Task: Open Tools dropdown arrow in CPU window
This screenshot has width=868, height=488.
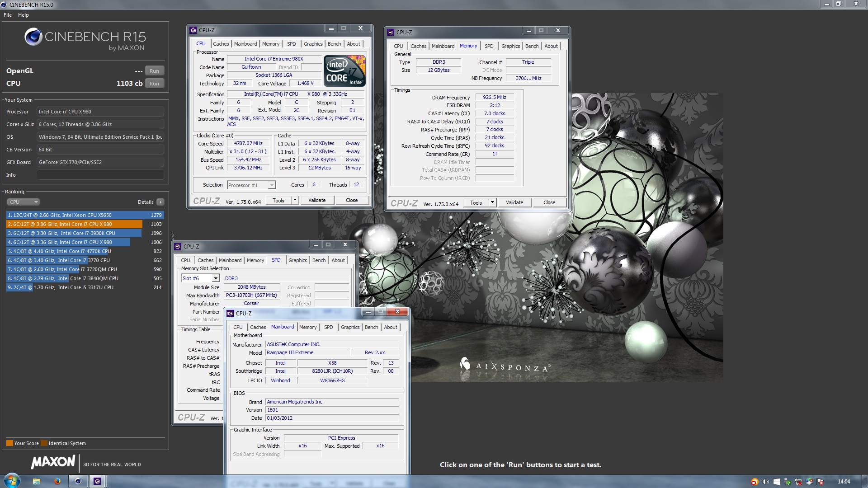Action: pyautogui.click(x=295, y=200)
